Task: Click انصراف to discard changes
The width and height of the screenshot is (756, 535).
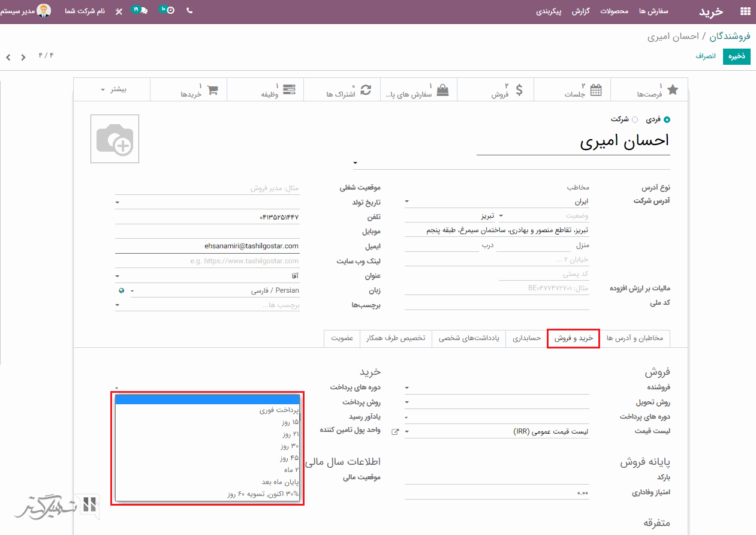Action: (705, 56)
